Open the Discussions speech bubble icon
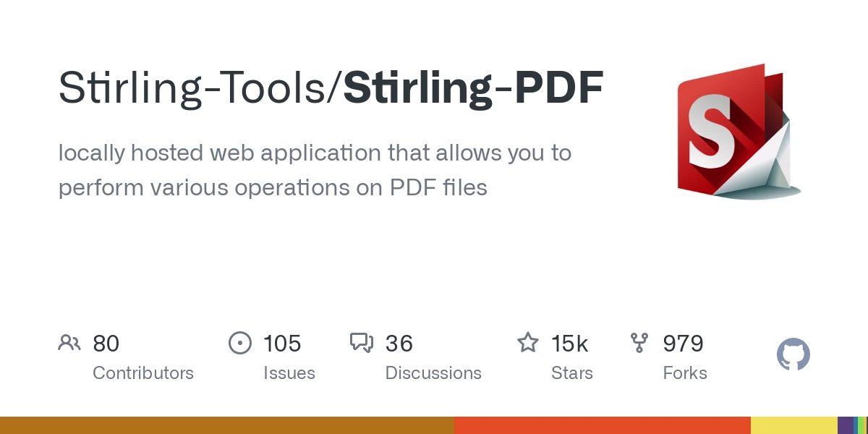This screenshot has height=434, width=868. coord(362,343)
